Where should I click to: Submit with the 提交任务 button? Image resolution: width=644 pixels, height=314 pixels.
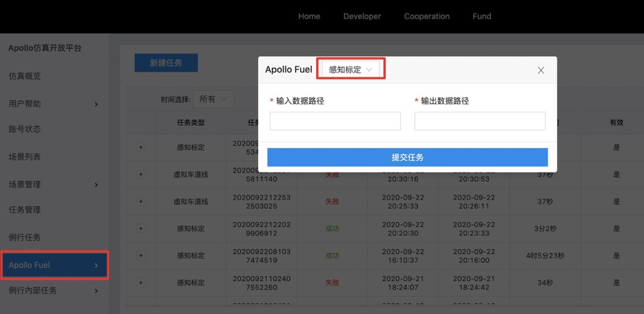coord(407,157)
